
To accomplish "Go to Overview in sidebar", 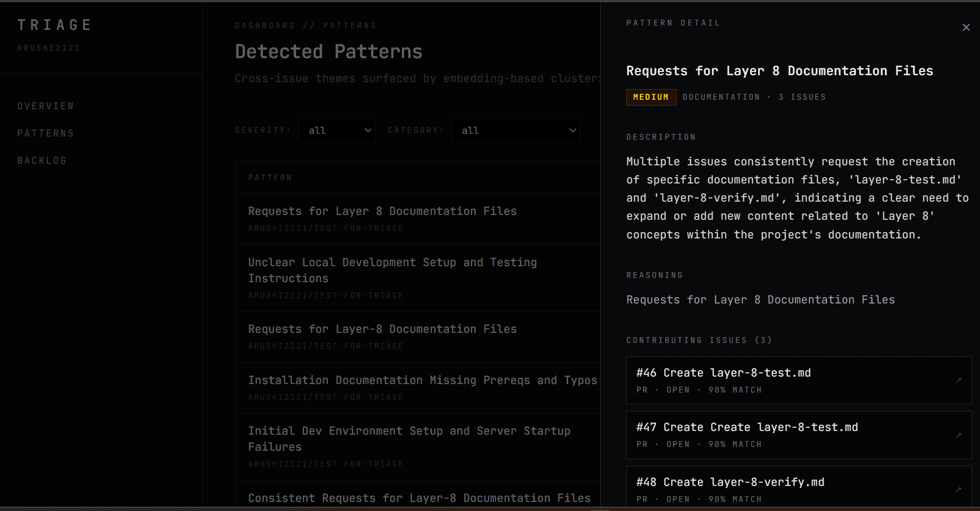I will pyautogui.click(x=45, y=106).
